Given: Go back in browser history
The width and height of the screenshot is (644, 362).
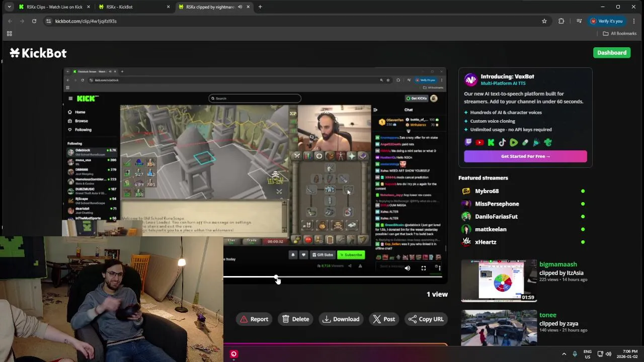Looking at the screenshot, I should (10, 21).
